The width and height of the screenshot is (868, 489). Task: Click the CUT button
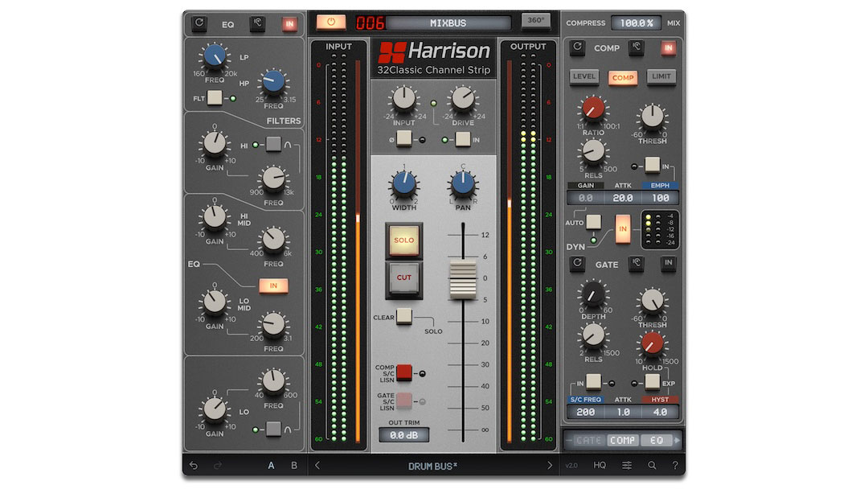404,277
